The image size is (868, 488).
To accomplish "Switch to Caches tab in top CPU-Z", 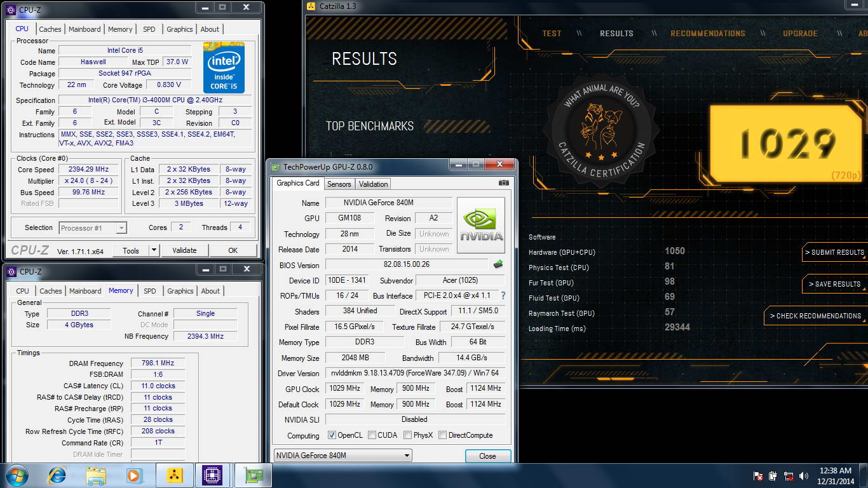I will click(50, 29).
